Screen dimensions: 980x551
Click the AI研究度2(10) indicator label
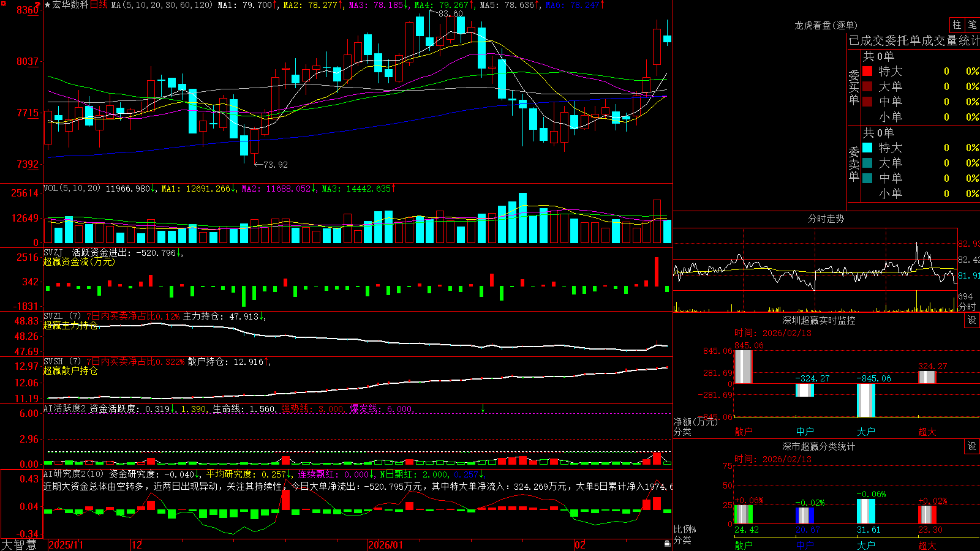point(73,474)
